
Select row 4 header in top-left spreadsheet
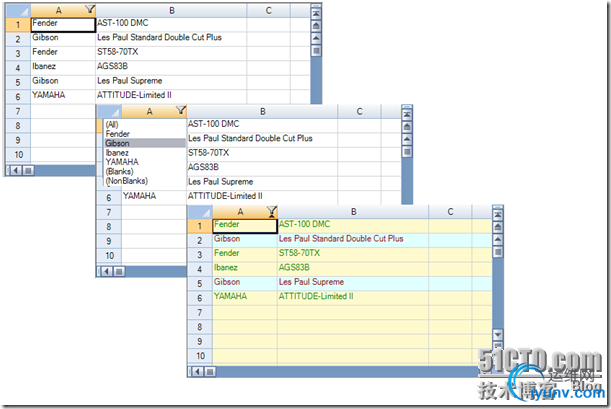coord(18,68)
